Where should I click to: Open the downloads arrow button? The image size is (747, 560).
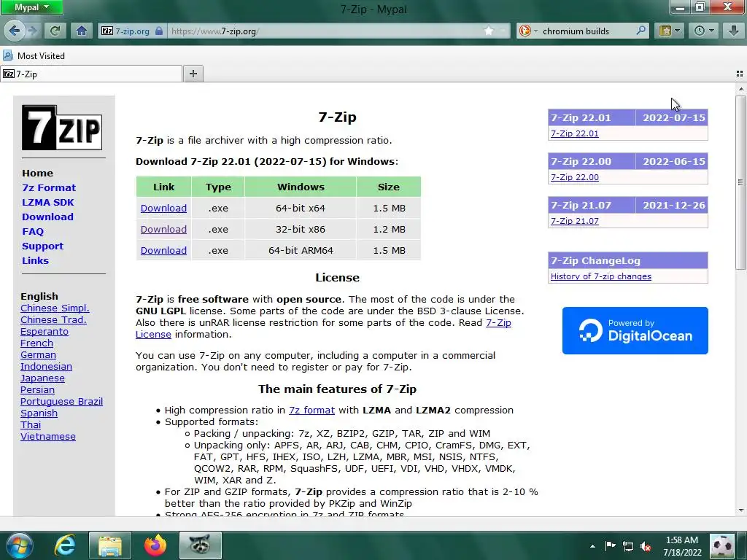click(733, 31)
